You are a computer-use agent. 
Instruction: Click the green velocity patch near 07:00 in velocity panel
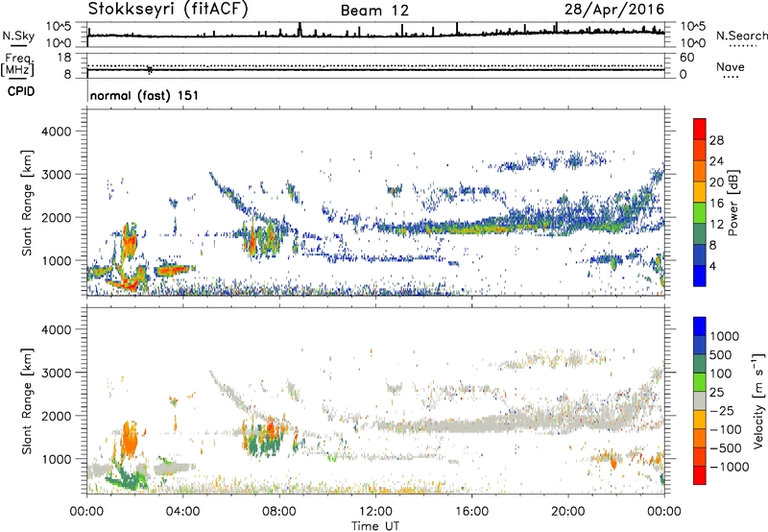pos(253,444)
